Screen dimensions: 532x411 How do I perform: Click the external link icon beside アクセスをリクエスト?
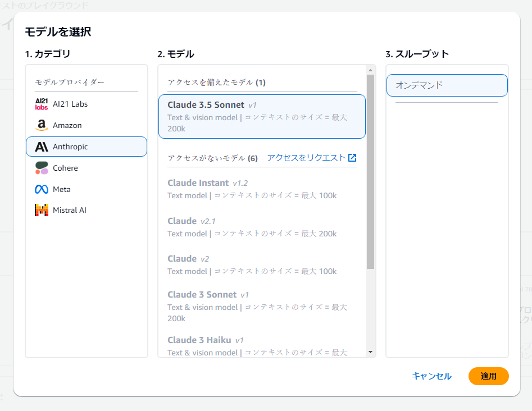[352, 158]
